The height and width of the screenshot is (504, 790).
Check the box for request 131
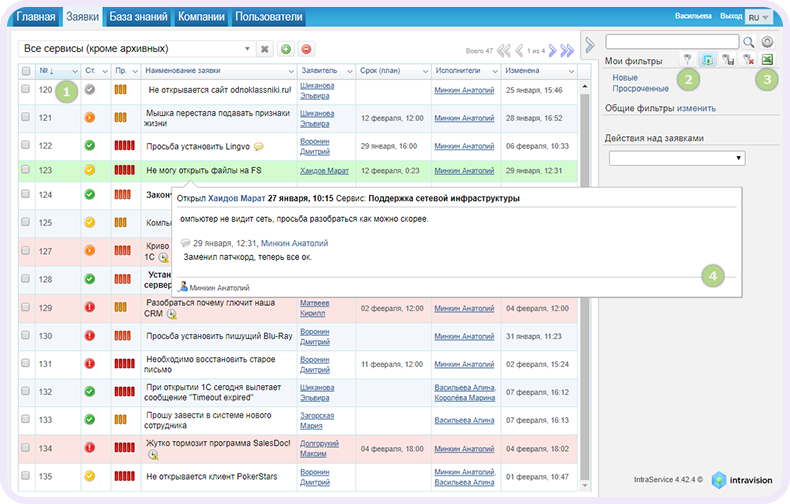coord(25,363)
